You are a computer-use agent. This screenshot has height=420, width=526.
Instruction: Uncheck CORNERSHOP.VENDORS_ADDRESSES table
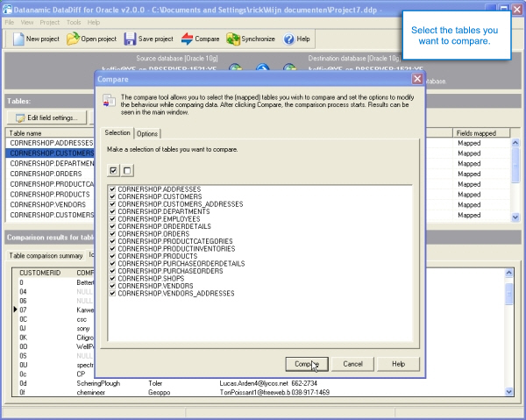[x=112, y=293]
